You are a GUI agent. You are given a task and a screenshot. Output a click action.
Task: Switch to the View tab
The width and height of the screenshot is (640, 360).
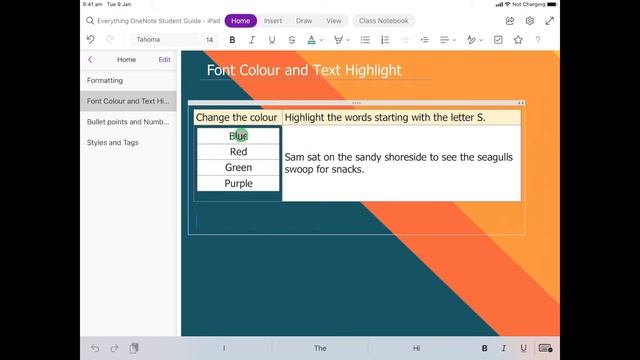coord(333,21)
